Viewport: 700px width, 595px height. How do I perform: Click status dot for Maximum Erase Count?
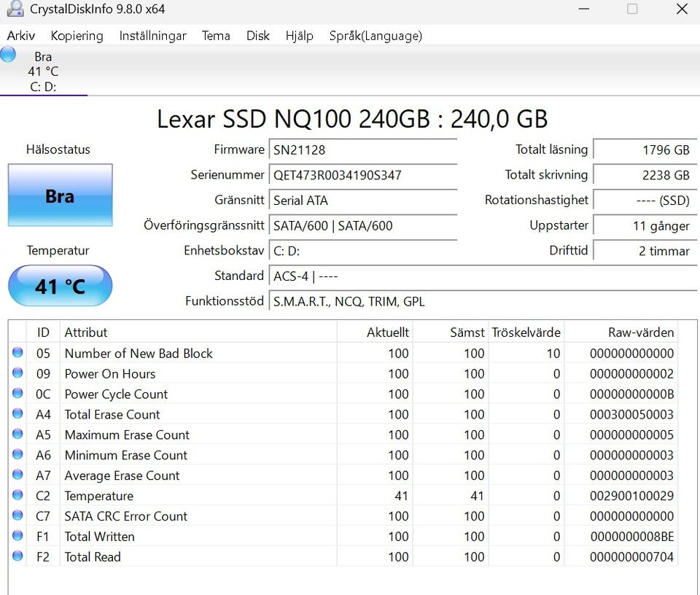(x=17, y=434)
